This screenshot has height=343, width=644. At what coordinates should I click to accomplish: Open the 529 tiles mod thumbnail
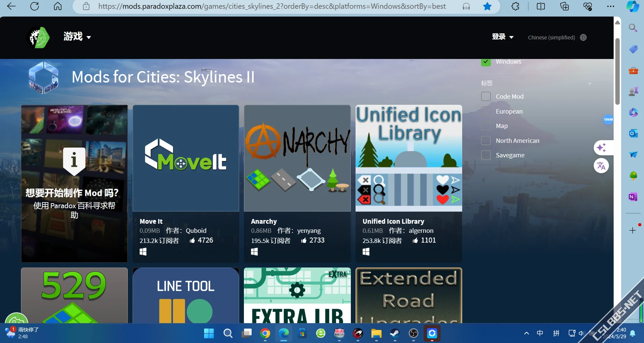74,295
